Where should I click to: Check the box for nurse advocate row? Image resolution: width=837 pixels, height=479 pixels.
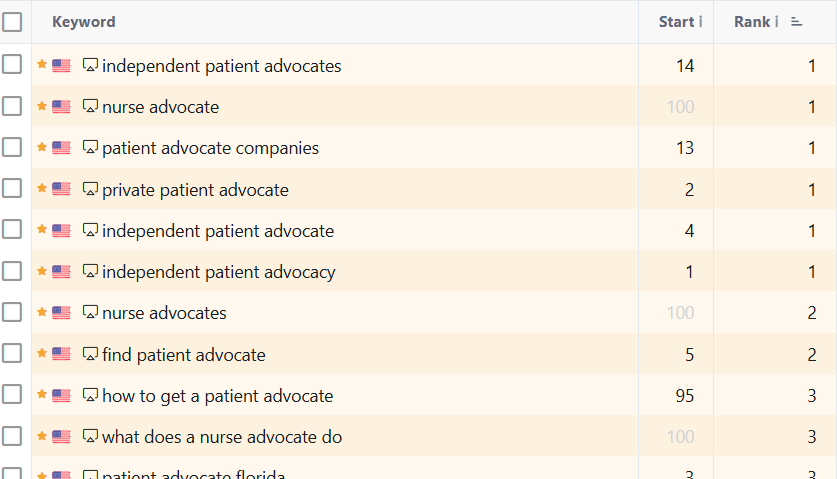tap(12, 106)
